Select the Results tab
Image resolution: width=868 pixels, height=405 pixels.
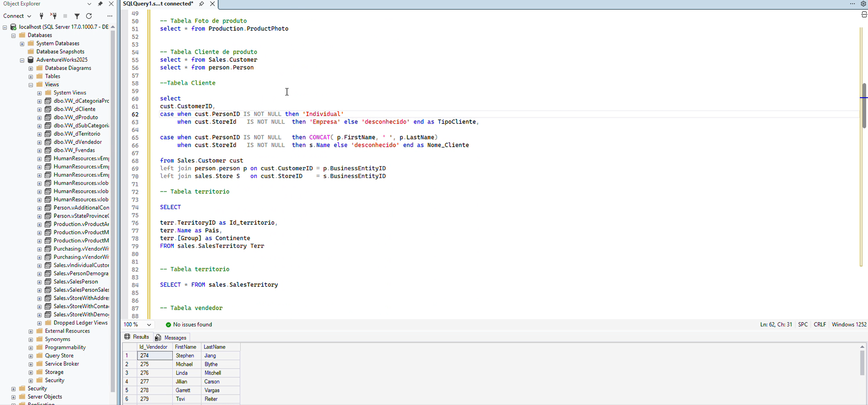click(x=137, y=337)
